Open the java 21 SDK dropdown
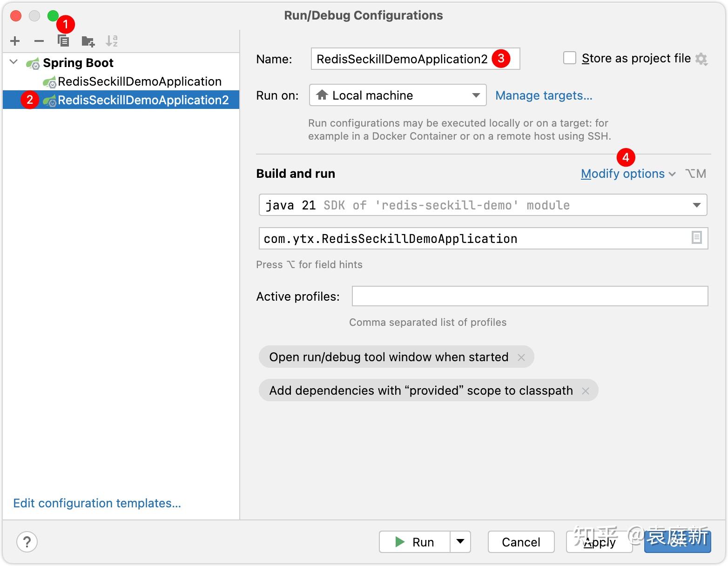This screenshot has width=728, height=566. 697,205
